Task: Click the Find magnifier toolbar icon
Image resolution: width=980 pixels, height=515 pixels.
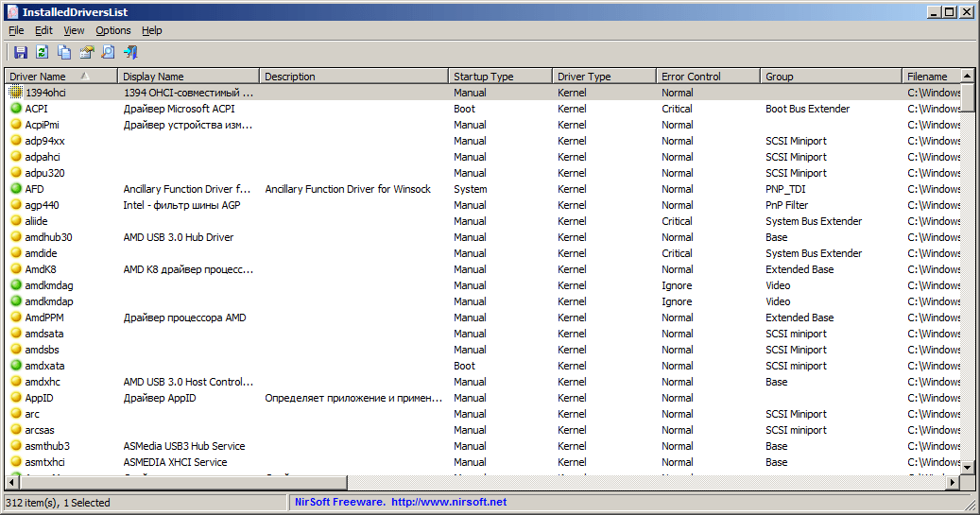Action: [x=109, y=53]
